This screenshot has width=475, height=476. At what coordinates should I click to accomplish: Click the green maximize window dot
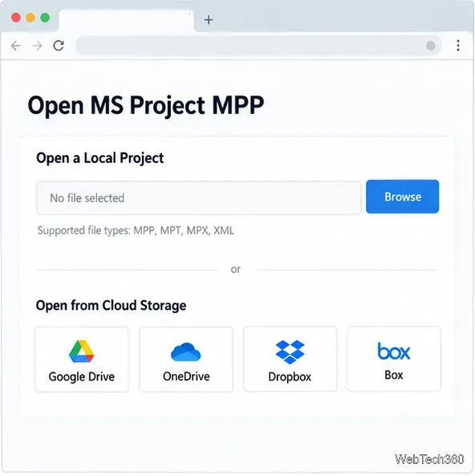pos(45,18)
